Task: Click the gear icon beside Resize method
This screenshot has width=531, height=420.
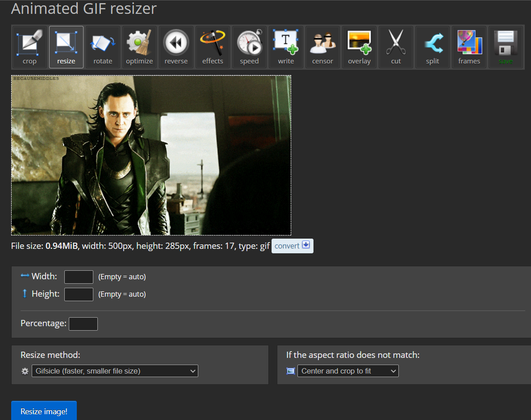Action: pos(25,371)
